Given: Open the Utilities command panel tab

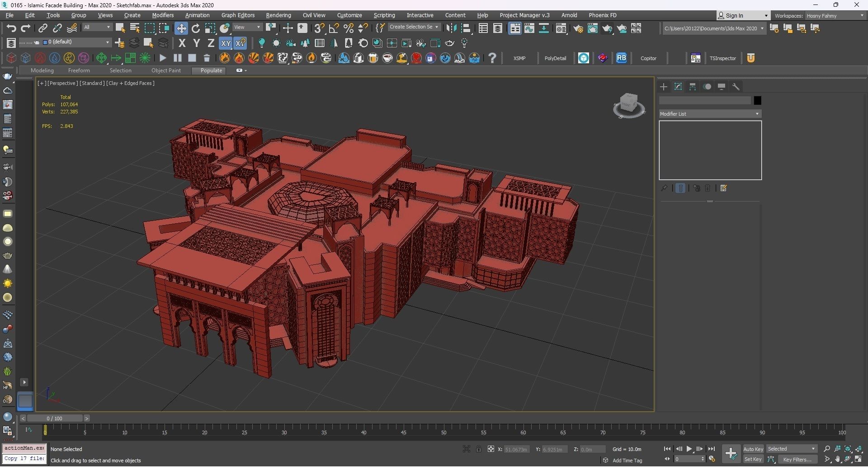Looking at the screenshot, I should point(736,87).
